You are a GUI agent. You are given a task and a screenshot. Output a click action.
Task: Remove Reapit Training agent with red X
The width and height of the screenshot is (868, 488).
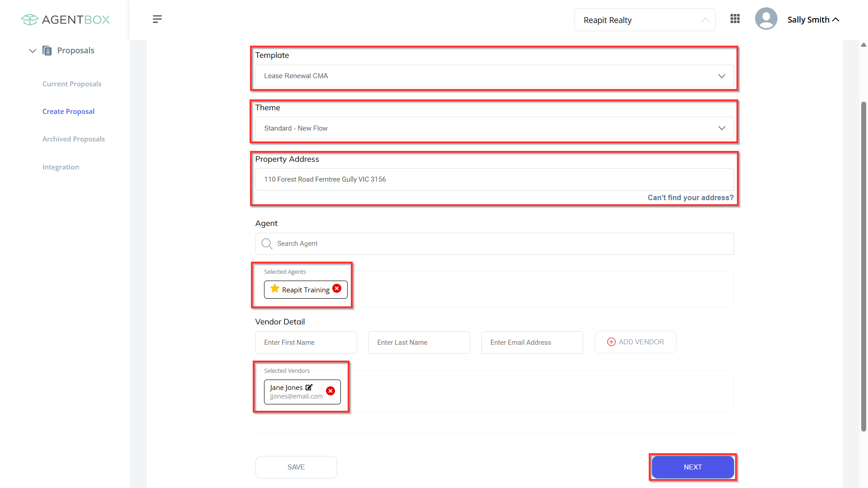click(337, 288)
